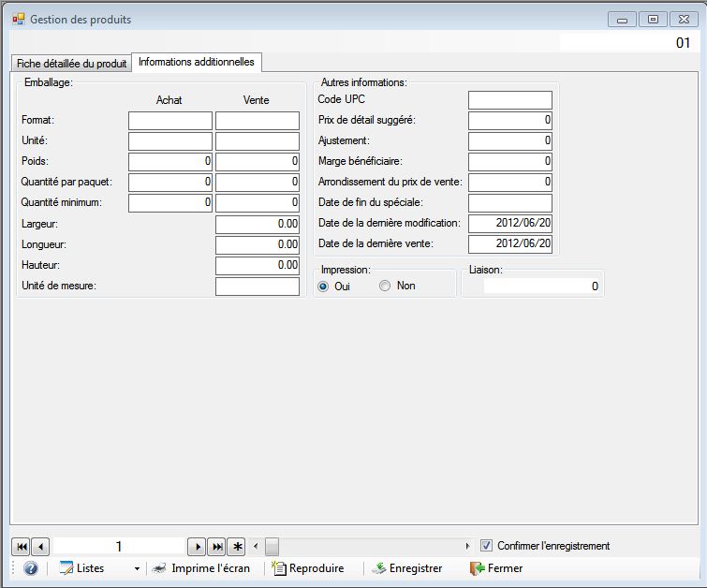
Task: Open help with the question mark icon
Action: tap(30, 568)
